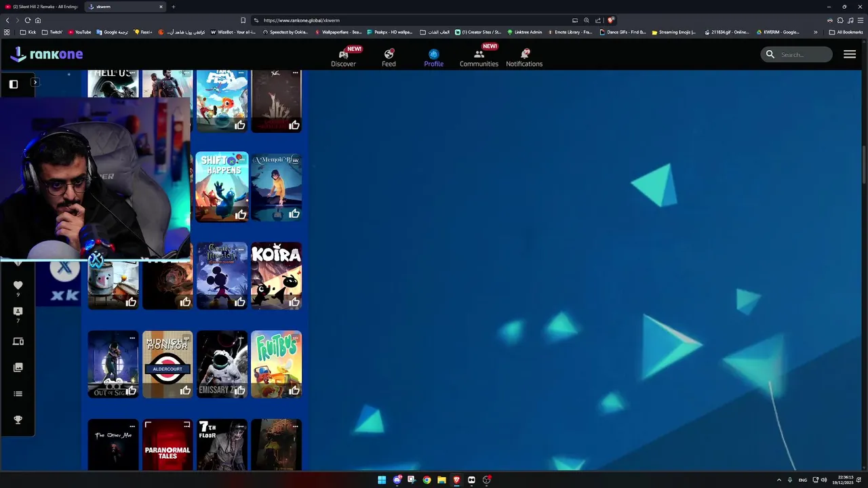
Task: Open the devices icon in sidebar
Action: [18, 342]
